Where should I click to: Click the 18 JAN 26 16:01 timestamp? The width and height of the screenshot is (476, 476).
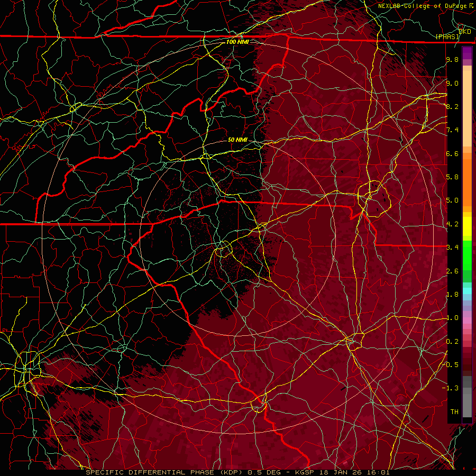point(354,472)
